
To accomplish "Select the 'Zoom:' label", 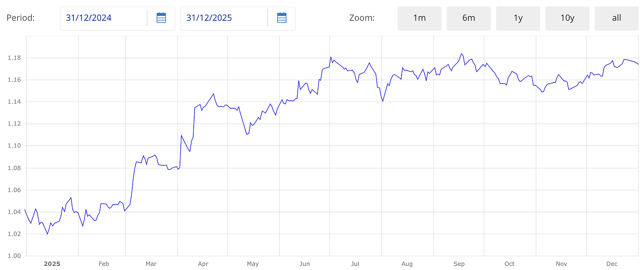I will pyautogui.click(x=362, y=18).
